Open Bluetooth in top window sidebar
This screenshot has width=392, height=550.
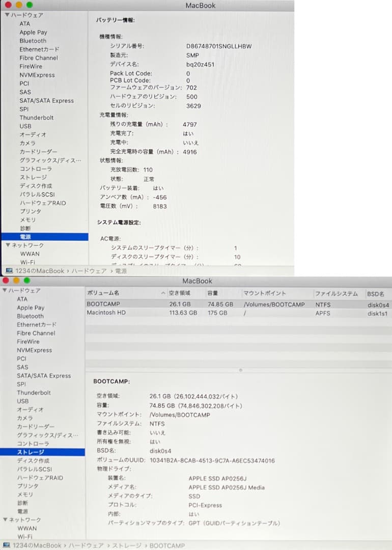(x=33, y=41)
